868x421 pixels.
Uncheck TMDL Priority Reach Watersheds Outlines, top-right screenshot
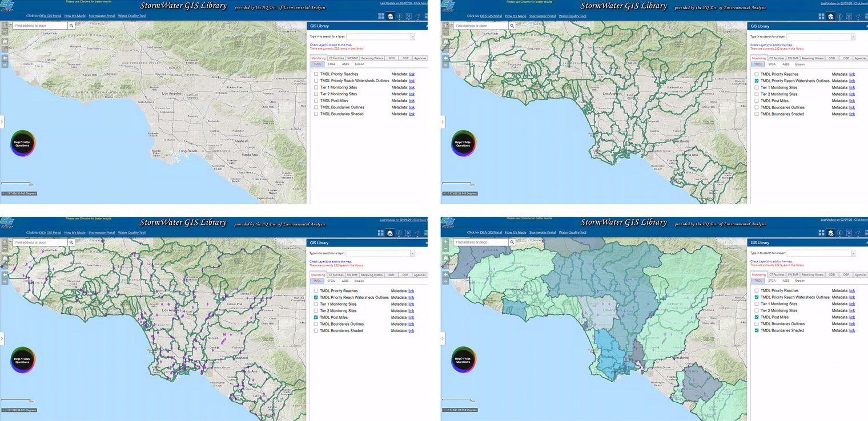pyautogui.click(x=757, y=81)
